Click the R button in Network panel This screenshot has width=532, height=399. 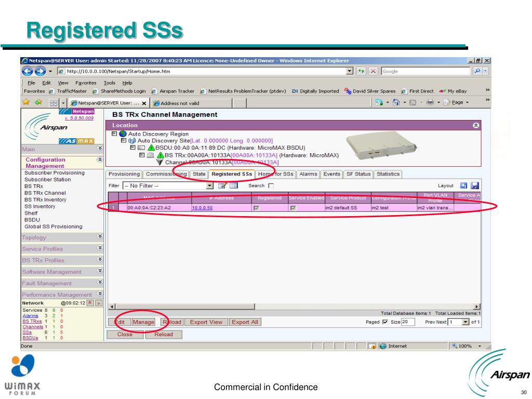pyautogui.click(x=90, y=303)
